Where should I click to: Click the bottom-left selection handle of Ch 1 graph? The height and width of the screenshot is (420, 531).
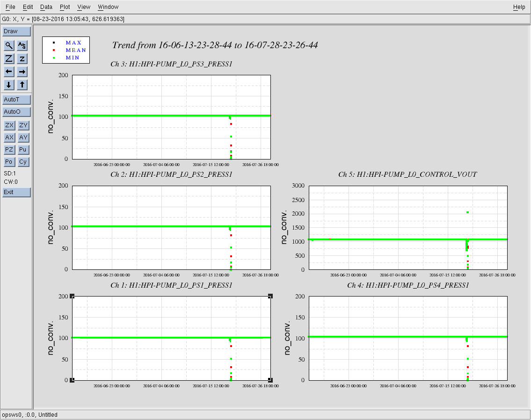pos(72,380)
